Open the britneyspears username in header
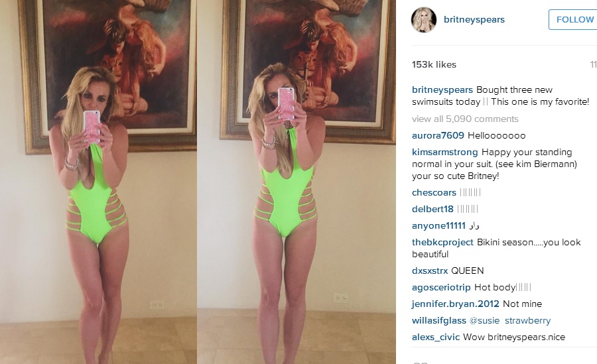This screenshot has width=597, height=364. point(474,19)
